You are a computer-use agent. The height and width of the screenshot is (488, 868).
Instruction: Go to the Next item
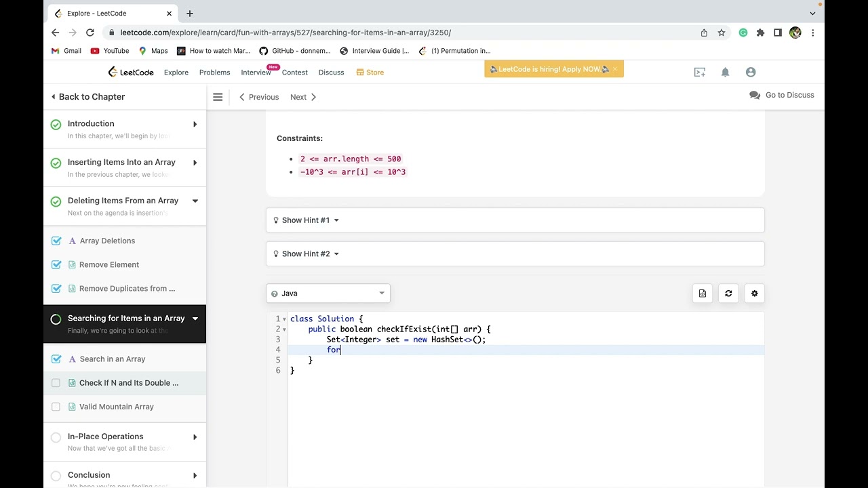click(303, 97)
